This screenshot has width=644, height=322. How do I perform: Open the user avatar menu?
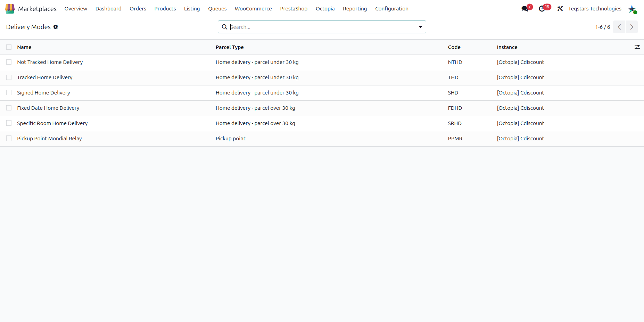pyautogui.click(x=632, y=9)
